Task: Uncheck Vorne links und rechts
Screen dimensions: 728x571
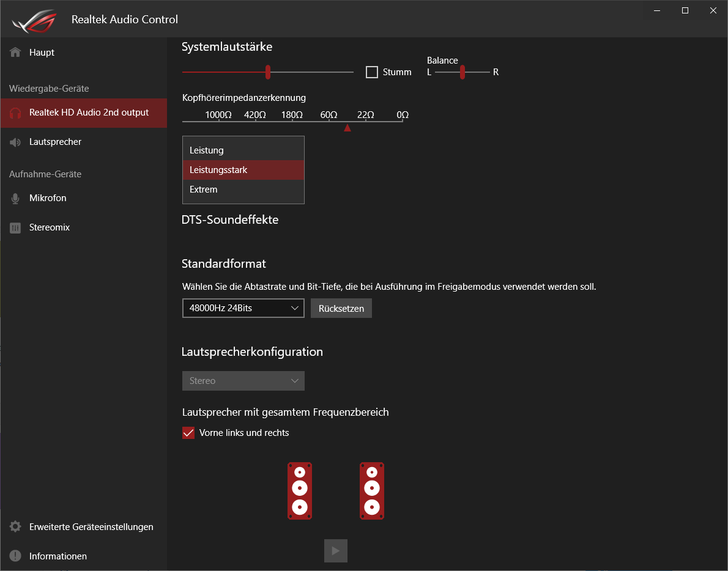Action: pos(188,433)
